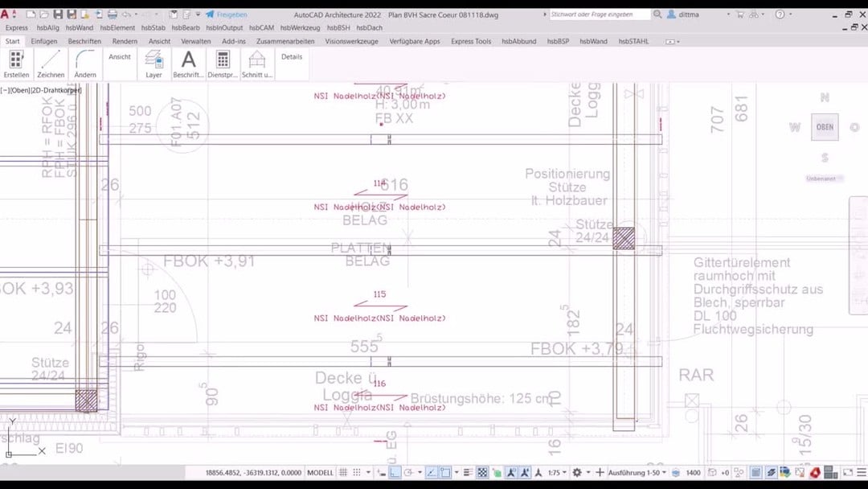Click the Stichwort search input field
Viewport: 868px width, 489px height.
coord(599,14)
